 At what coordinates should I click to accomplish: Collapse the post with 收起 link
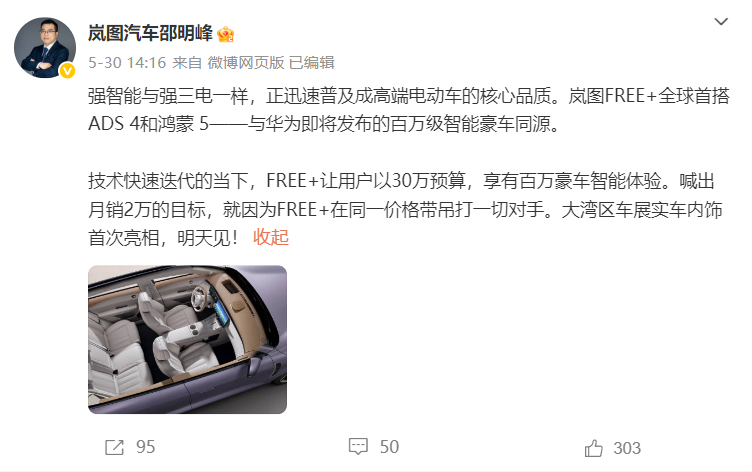tap(271, 237)
